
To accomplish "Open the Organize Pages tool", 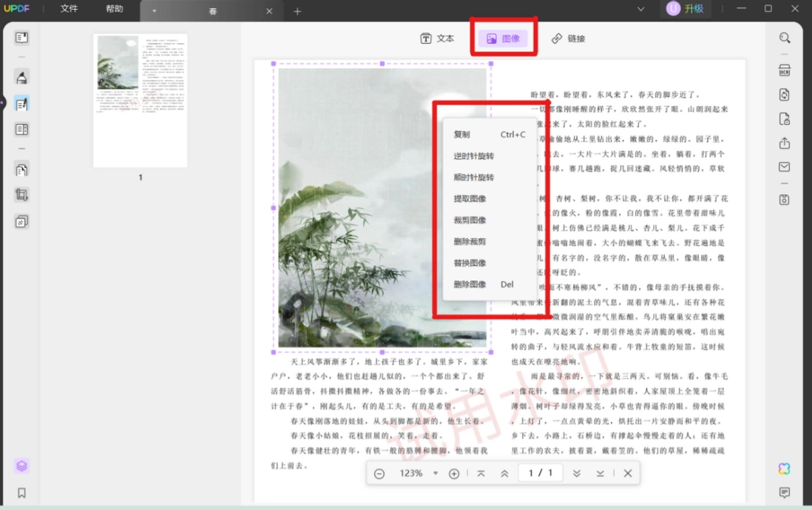I will coord(21,170).
